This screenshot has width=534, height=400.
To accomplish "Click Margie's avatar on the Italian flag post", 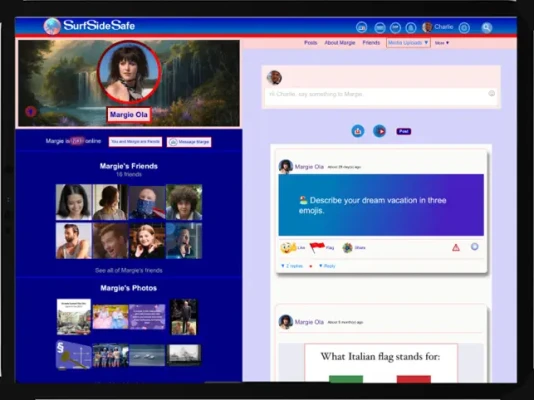I will (286, 322).
